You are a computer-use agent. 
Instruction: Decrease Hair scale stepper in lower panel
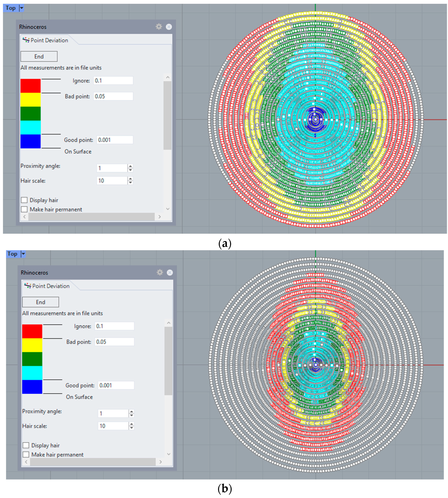[x=132, y=428]
